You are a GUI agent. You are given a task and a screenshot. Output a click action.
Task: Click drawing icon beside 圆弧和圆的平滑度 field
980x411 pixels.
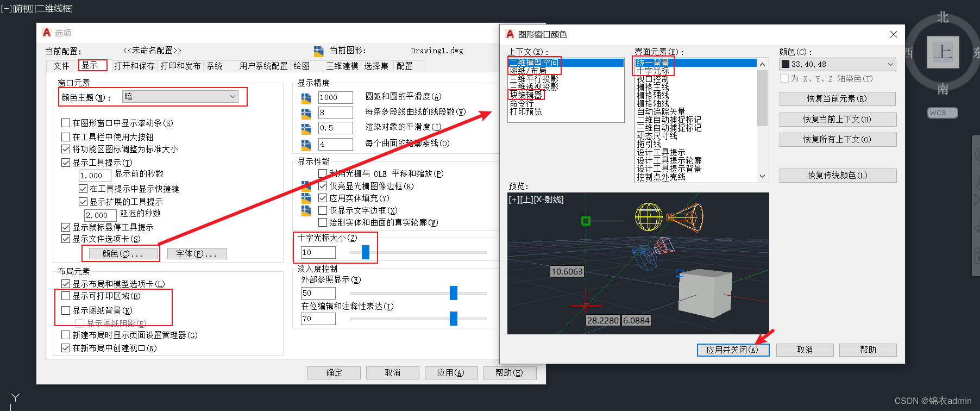click(306, 98)
